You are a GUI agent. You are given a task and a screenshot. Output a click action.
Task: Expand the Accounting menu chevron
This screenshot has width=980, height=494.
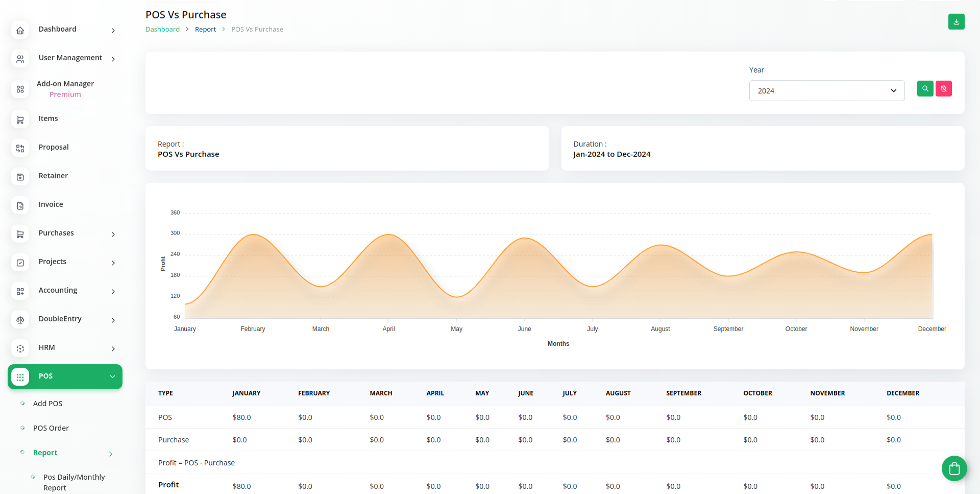pyautogui.click(x=113, y=292)
